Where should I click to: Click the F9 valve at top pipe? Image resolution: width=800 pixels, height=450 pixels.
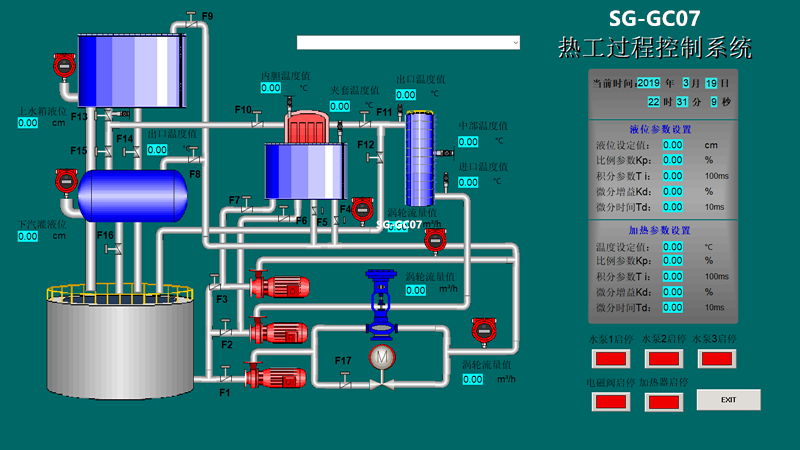click(190, 16)
